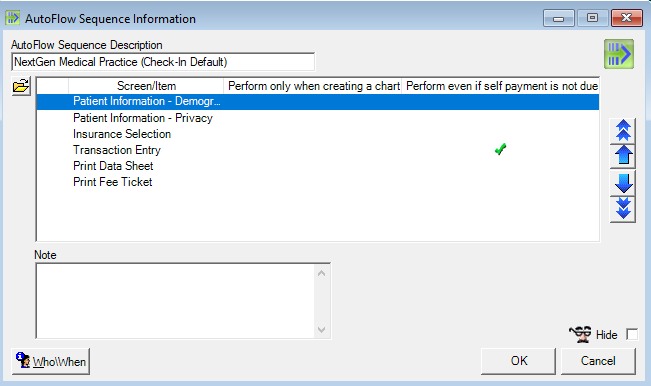Image resolution: width=651 pixels, height=386 pixels.
Task: Select Patient Information - Privacy row
Action: (x=318, y=118)
